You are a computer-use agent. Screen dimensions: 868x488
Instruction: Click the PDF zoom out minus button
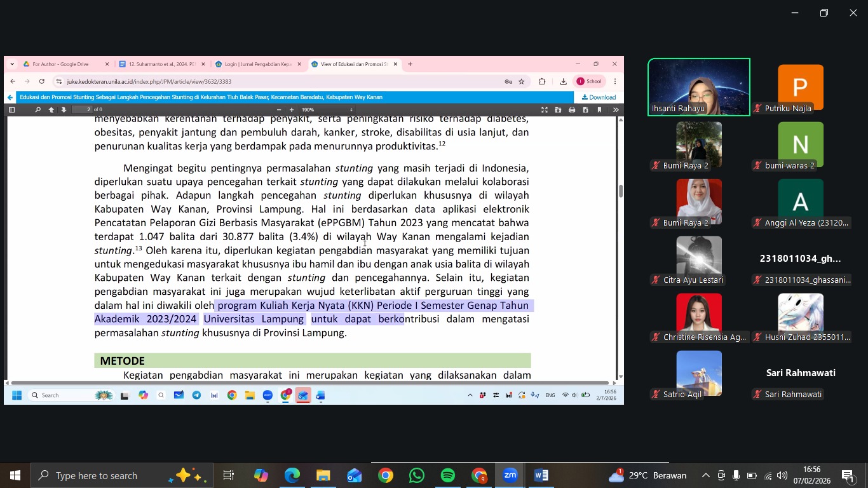[x=278, y=110]
